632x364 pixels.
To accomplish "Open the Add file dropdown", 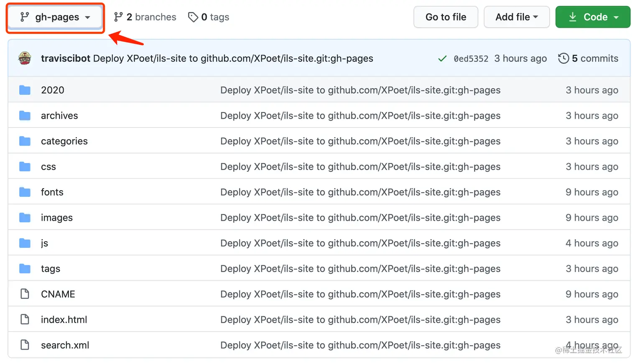I will click(x=517, y=17).
